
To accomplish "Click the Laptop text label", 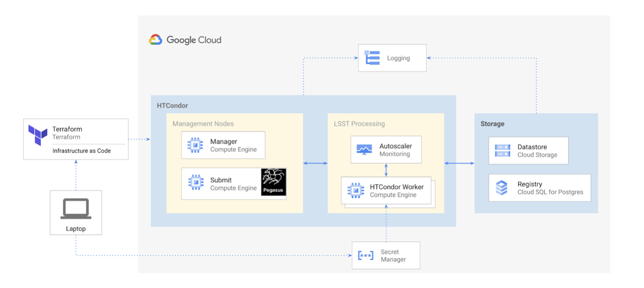I will (x=76, y=229).
